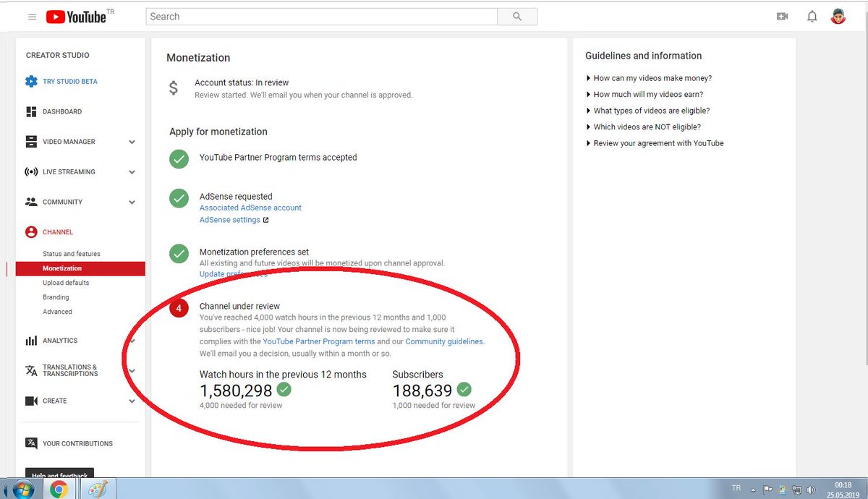Open the notifications bell
Image resolution: width=868 pixels, height=499 pixels.
coord(812,17)
